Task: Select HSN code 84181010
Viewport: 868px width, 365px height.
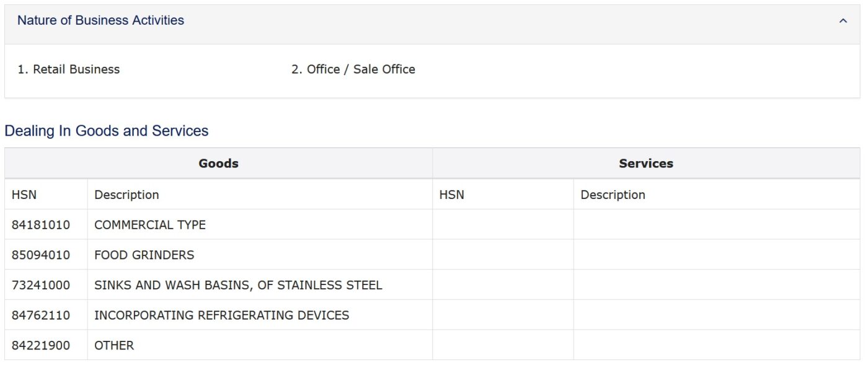Action: click(41, 225)
